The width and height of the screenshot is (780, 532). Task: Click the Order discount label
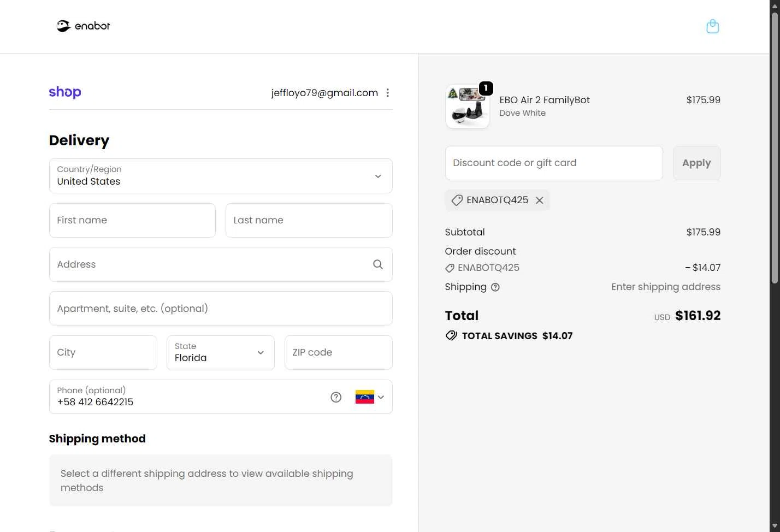click(480, 251)
